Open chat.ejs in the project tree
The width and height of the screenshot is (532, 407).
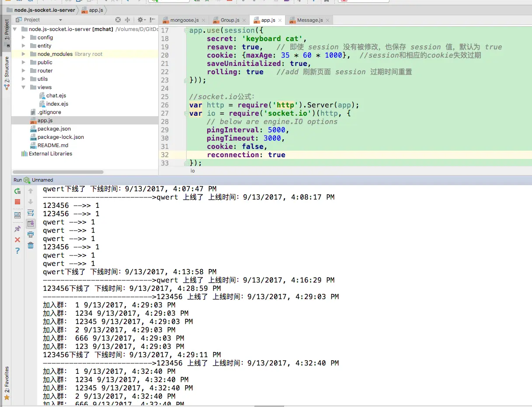(56, 96)
